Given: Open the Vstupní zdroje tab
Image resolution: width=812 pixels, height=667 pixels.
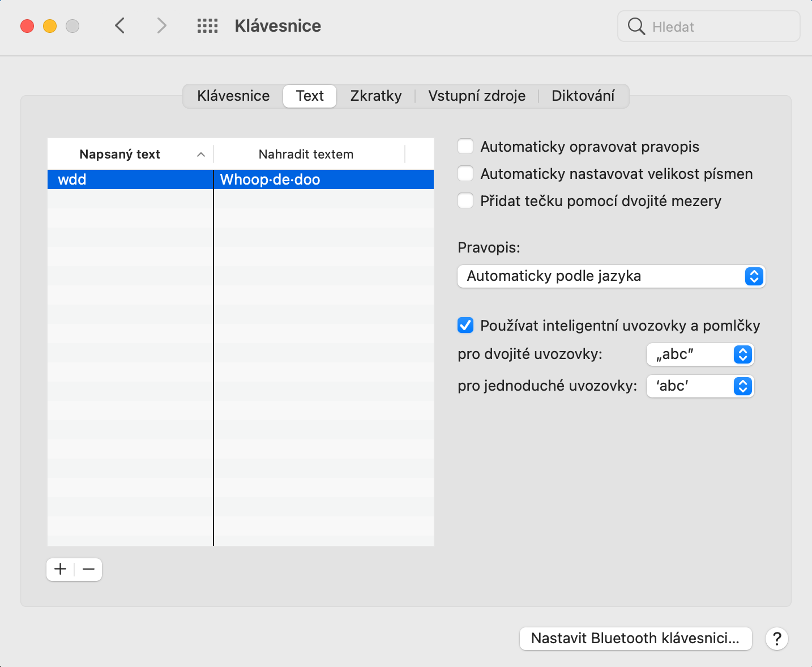Looking at the screenshot, I should (477, 96).
